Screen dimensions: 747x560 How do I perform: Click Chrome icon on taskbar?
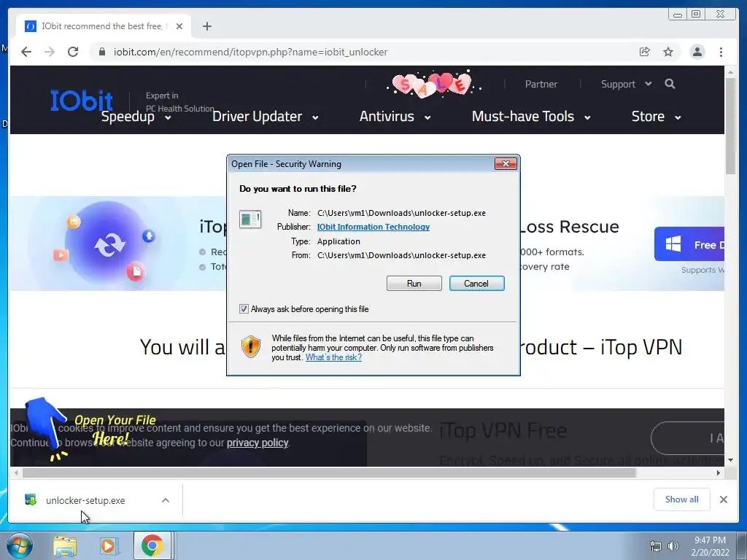(152, 546)
